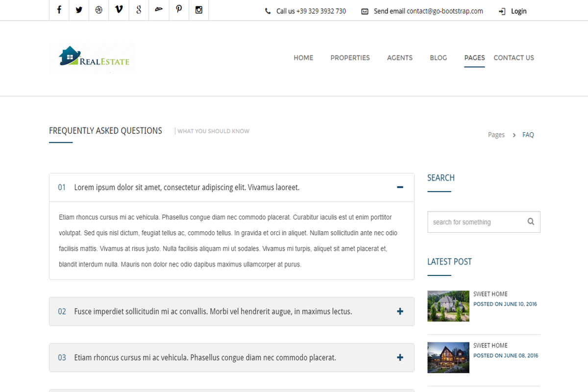Click the magnifier search icon
588x392 pixels.
pos(531,221)
